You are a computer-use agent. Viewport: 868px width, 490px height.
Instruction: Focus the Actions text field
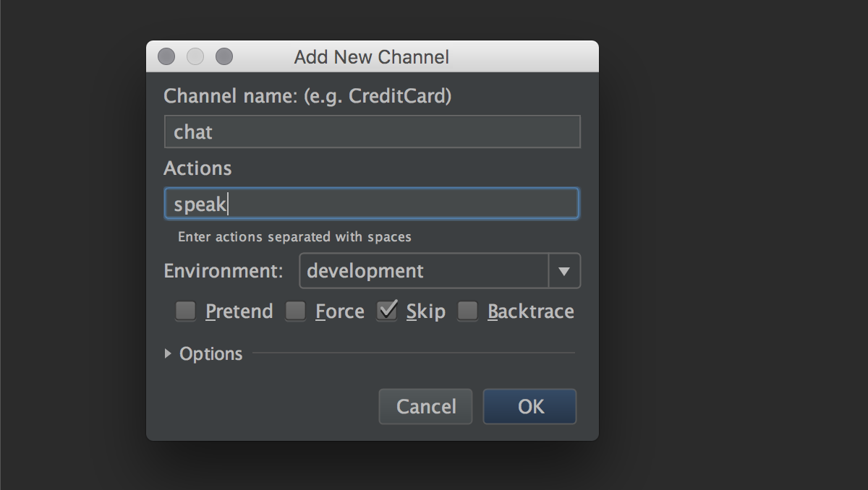(x=372, y=204)
